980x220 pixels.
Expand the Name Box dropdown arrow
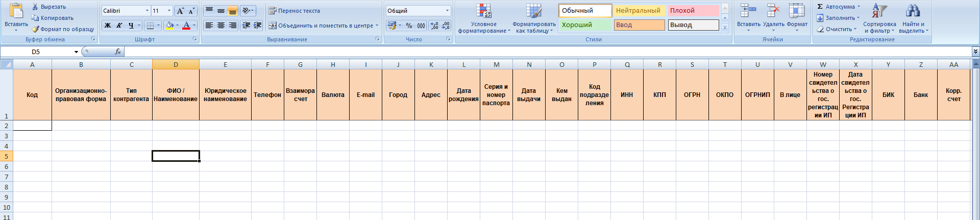point(76,52)
